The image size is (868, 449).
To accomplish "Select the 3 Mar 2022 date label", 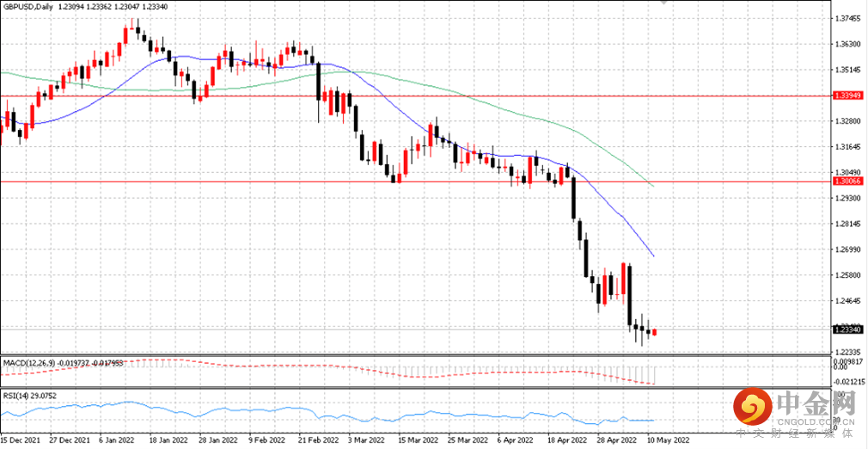I will [366, 439].
